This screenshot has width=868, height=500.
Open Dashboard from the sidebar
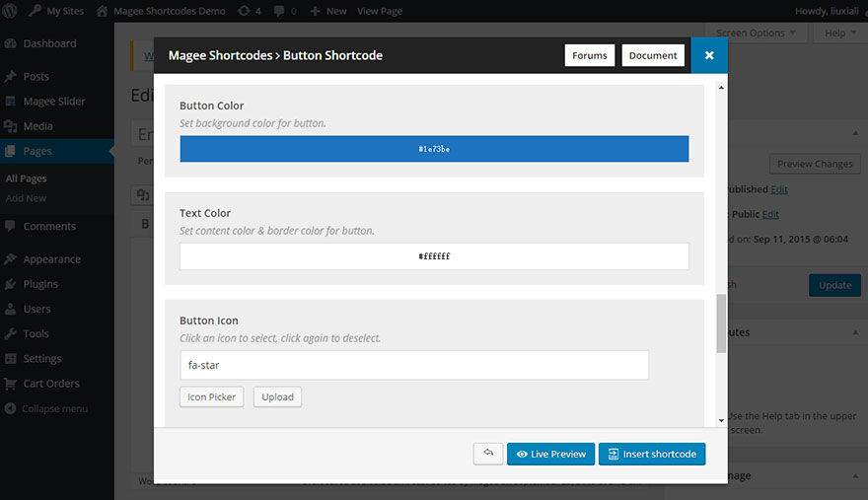[49, 43]
